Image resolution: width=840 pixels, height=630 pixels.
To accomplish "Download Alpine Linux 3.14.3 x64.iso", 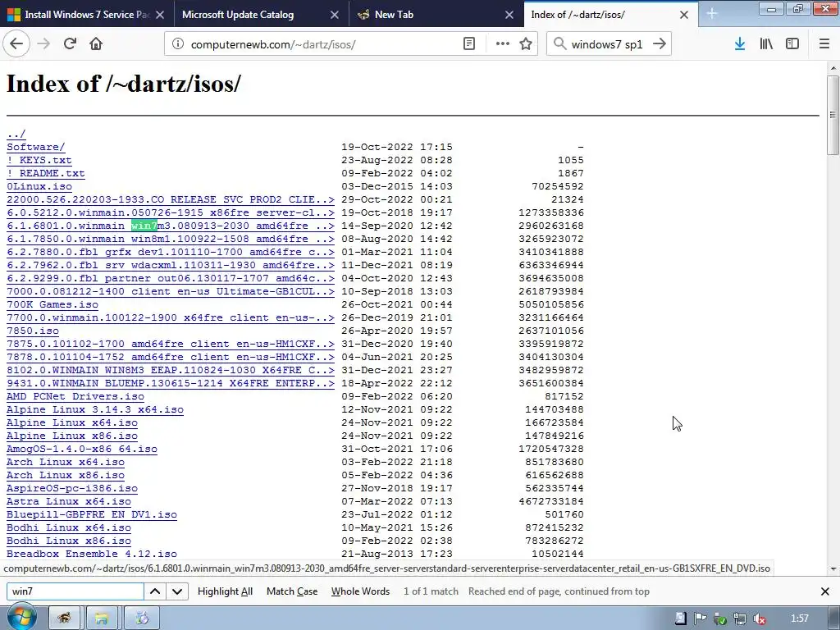I will (x=95, y=409).
